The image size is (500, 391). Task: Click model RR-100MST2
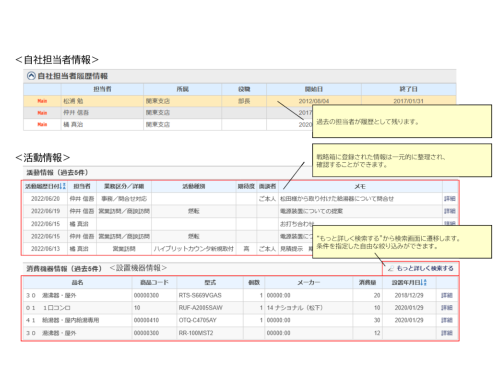tap(196, 333)
